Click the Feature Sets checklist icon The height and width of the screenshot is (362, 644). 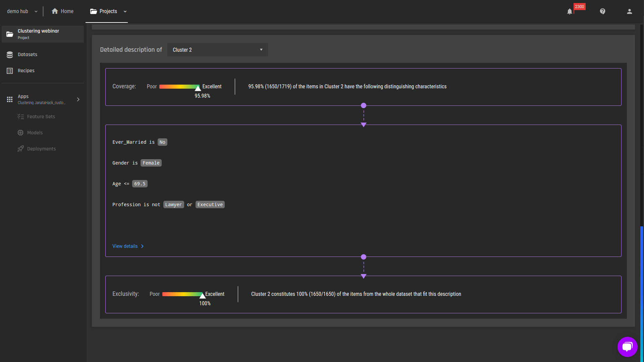[21, 117]
